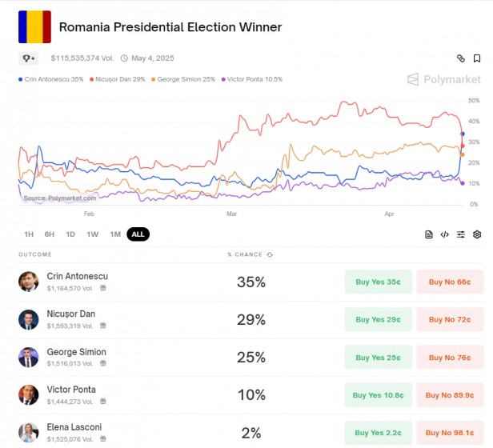Screen dimensions: 493x448
Task: Click the gift icon under Crin Antonescu
Action: pyautogui.click(x=102, y=288)
